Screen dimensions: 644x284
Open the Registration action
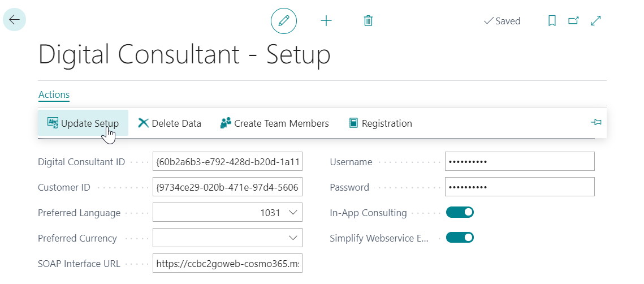[x=381, y=123]
